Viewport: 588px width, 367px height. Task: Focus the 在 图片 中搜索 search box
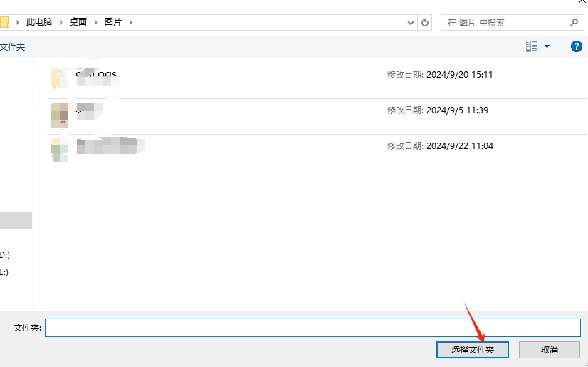[505, 22]
